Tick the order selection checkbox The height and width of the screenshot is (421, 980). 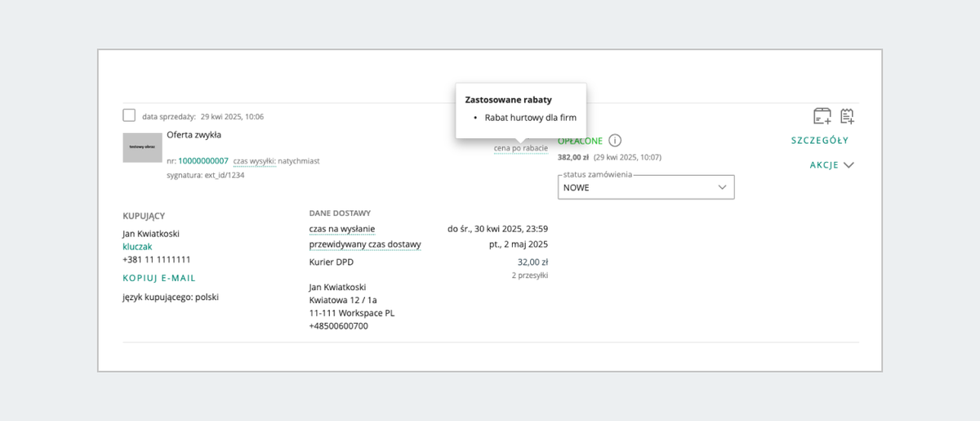click(x=129, y=115)
